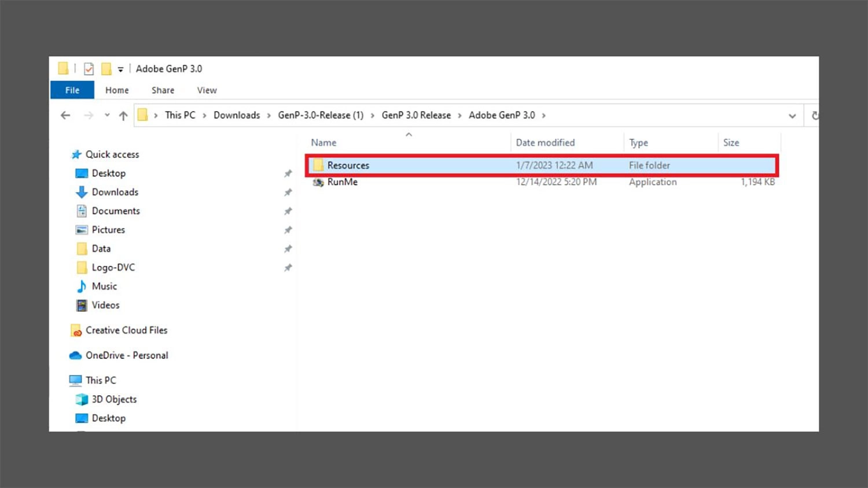Open Creative Cloud Files
The image size is (868, 488).
(x=126, y=330)
